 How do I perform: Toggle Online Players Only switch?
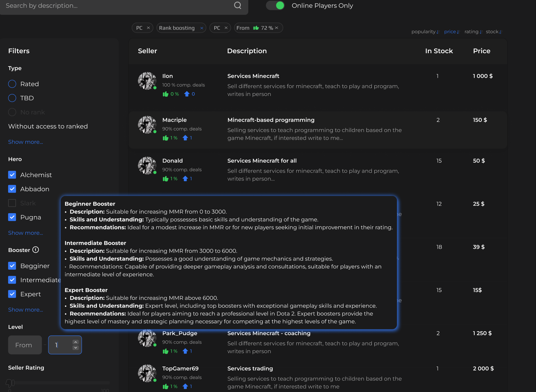(x=275, y=6)
